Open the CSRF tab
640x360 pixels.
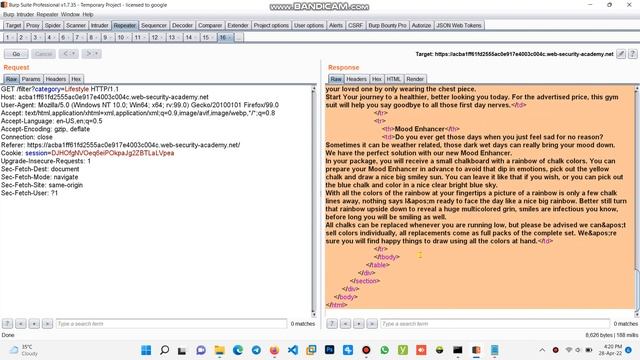356,25
